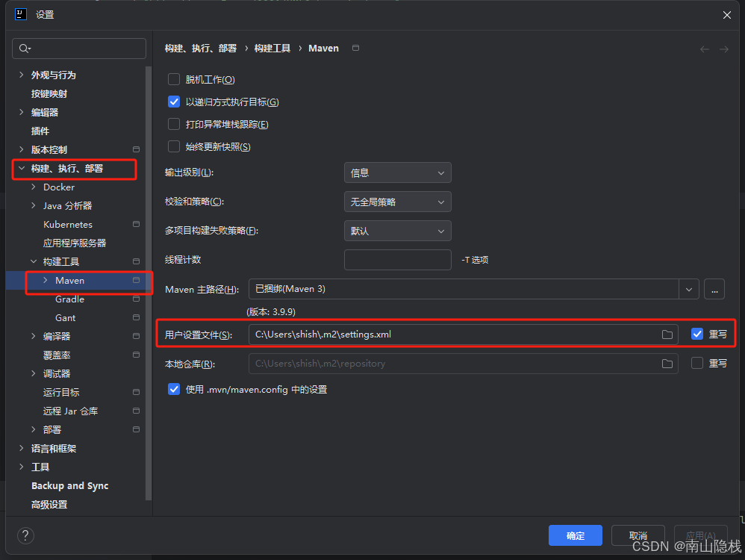The image size is (745, 560).
Task: Click 确定 to confirm settings
Action: click(576, 536)
